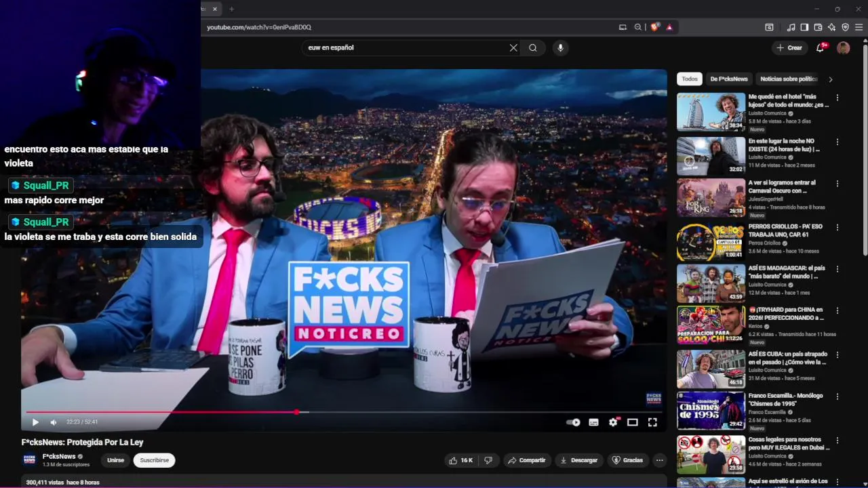Click the red scrubber dot on the timeline
The height and width of the screenshot is (488, 868).
[296, 412]
